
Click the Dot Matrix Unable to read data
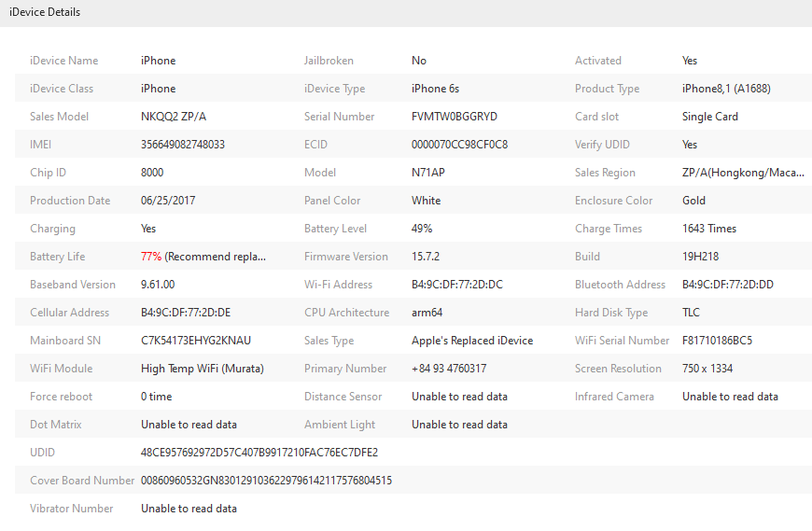coord(189,424)
